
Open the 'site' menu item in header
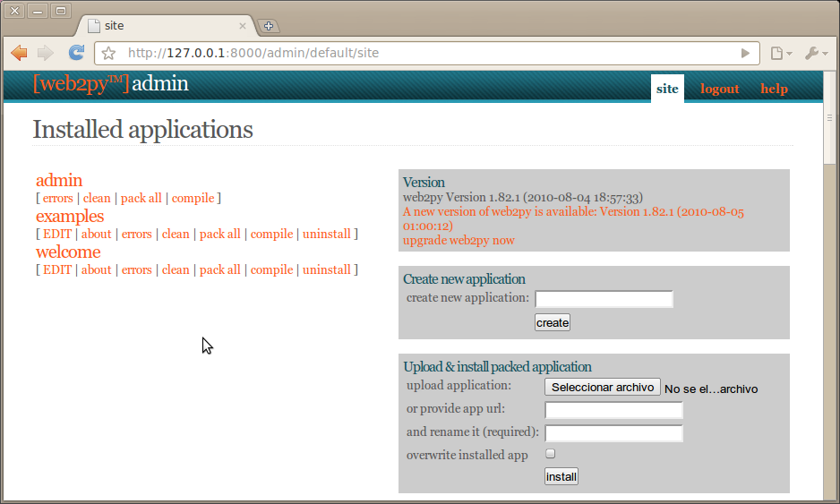pyautogui.click(x=667, y=89)
